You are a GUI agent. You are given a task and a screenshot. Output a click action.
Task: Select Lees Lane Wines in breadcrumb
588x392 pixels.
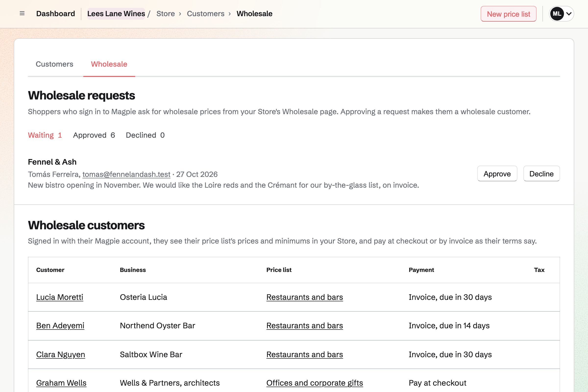point(116,13)
